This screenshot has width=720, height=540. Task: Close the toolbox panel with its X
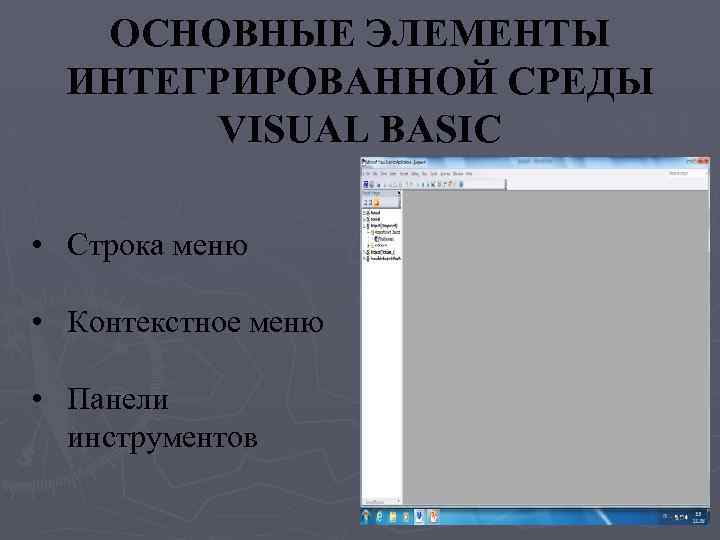399,193
